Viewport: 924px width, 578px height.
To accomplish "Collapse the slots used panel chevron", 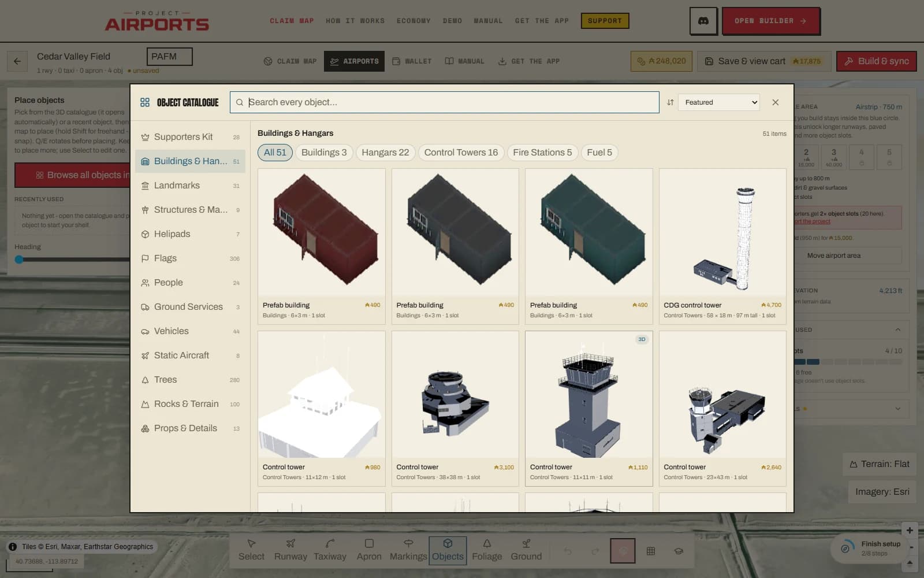I will click(x=898, y=329).
